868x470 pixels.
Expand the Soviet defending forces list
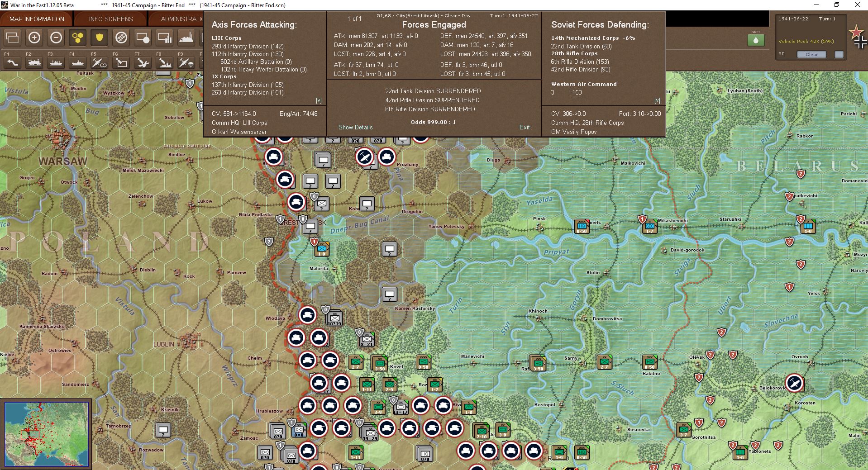point(657,100)
